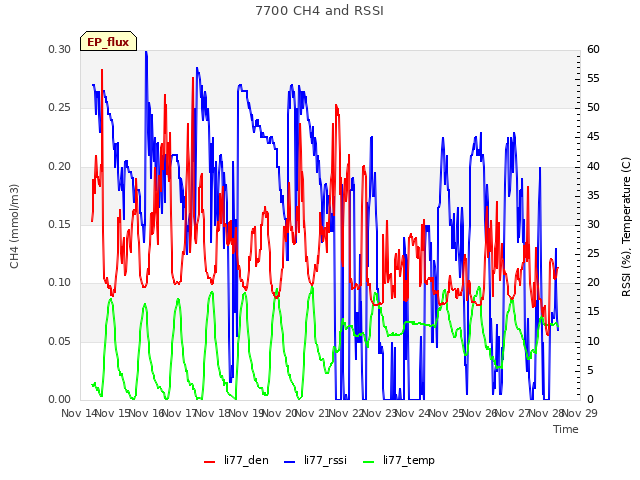The width and height of the screenshot is (640, 480).
Task: Click the '0.00' left axis tick label
Action: (x=60, y=399)
